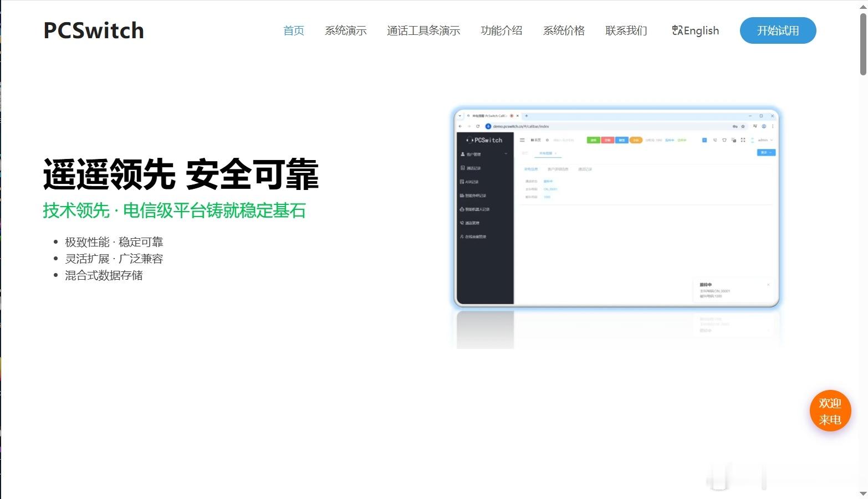Select 功能介绍 in the navigation
The width and height of the screenshot is (868, 499).
502,30
